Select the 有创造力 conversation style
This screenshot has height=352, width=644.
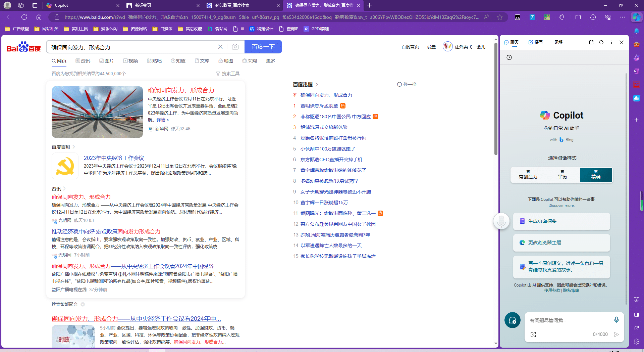pos(528,175)
